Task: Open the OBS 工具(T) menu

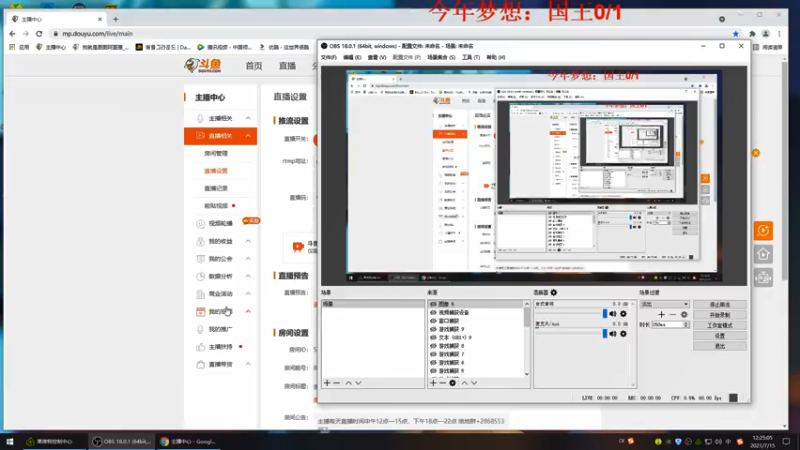Action: (471, 57)
